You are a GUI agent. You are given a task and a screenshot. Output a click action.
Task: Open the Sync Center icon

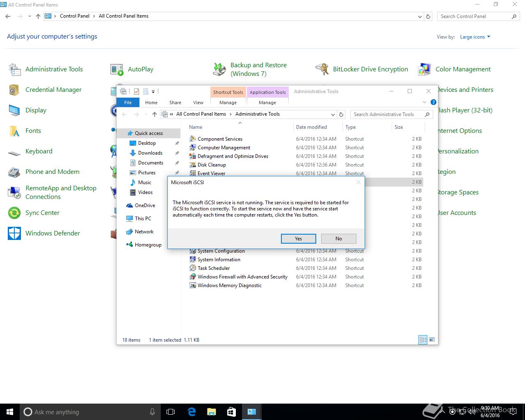point(15,213)
